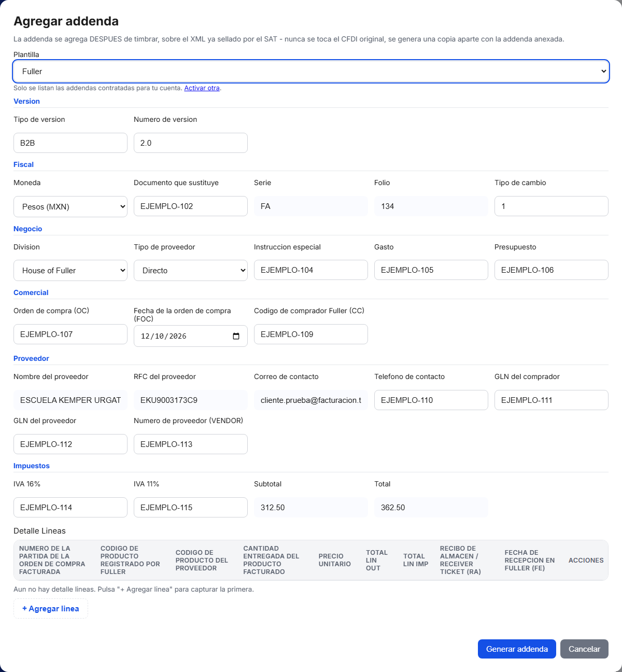
Task: Click the Orden de compra (OC) field
Action: (70, 334)
